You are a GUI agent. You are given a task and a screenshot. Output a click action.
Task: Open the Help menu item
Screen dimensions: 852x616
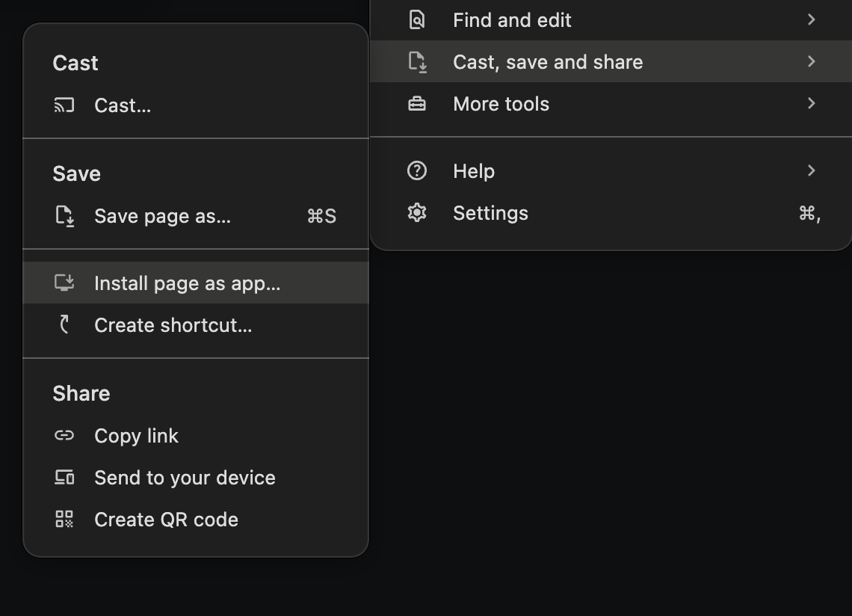coord(611,170)
